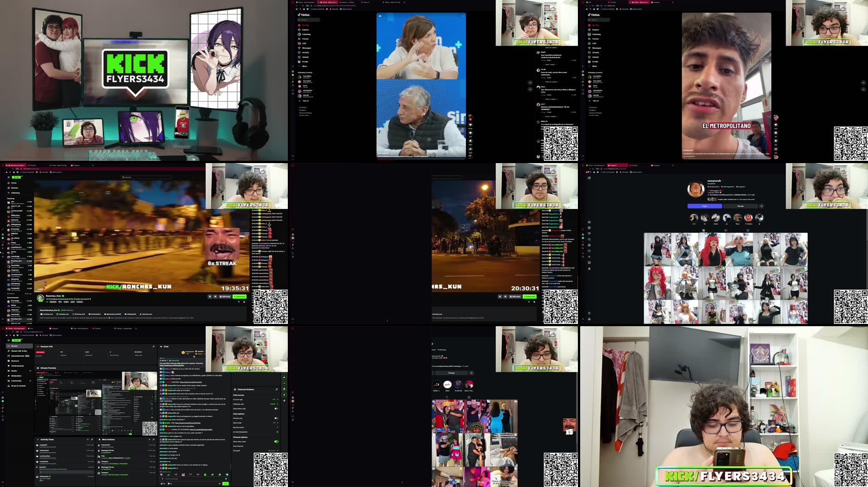
Task: Click chat message input in Kick dashboard
Action: [x=194, y=479]
